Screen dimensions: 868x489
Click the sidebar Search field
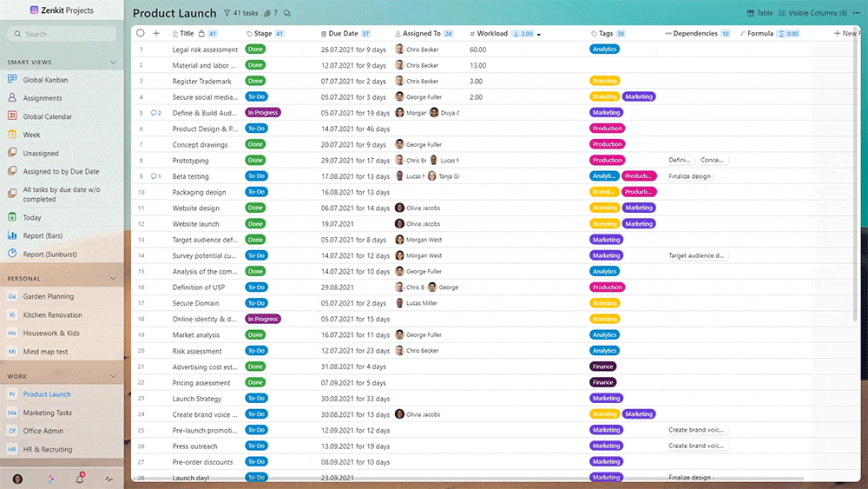pos(62,34)
